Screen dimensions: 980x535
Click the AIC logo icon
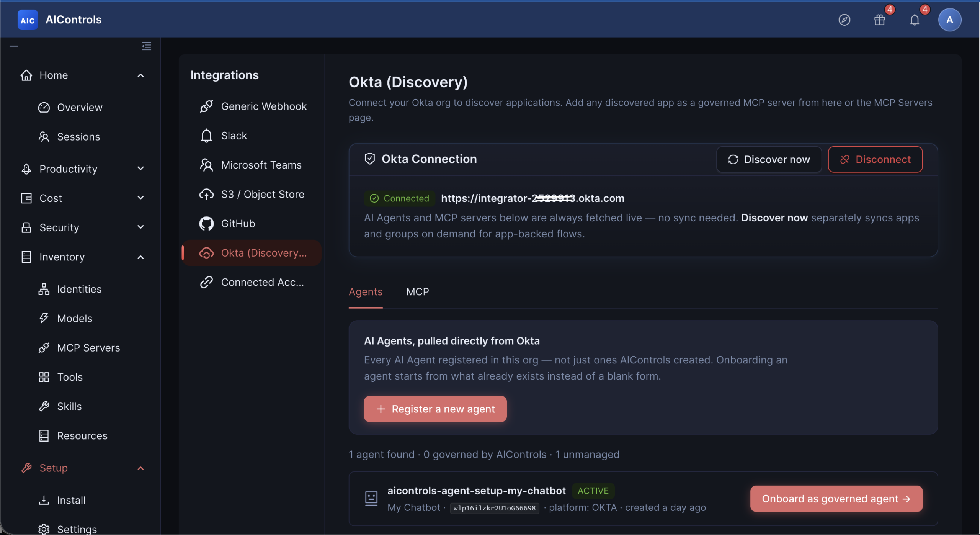click(x=28, y=20)
